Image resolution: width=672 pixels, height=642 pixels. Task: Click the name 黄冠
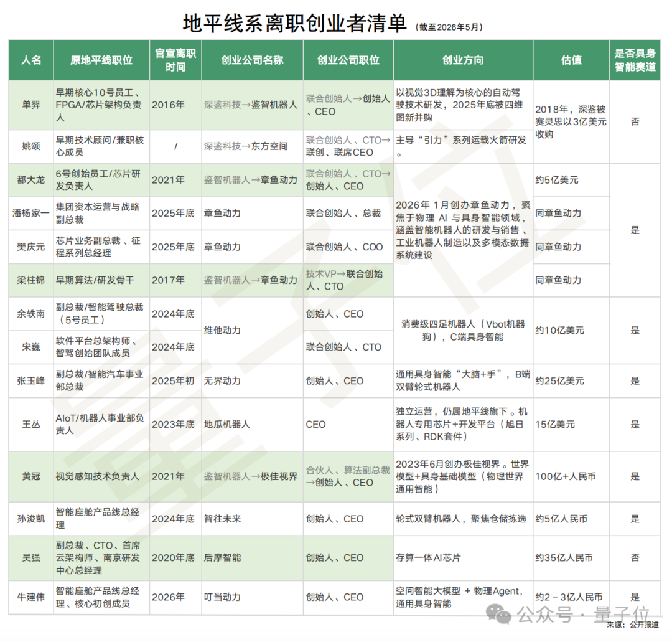pyautogui.click(x=31, y=476)
